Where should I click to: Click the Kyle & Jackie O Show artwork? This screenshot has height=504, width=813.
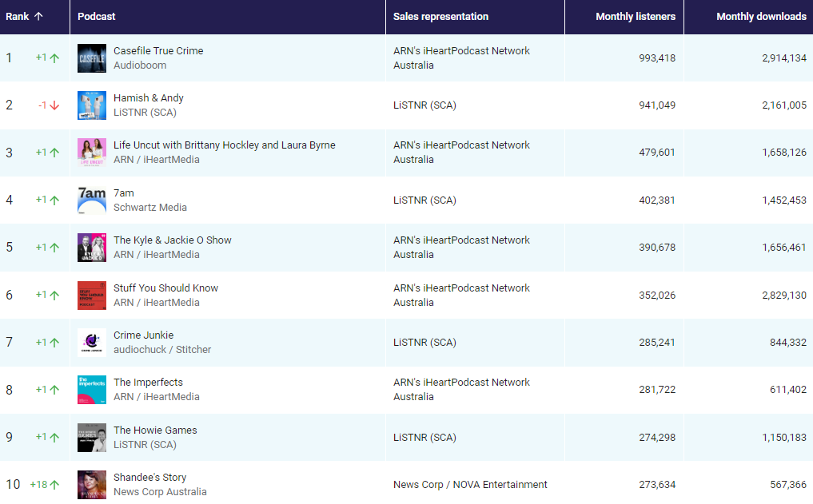(x=91, y=248)
